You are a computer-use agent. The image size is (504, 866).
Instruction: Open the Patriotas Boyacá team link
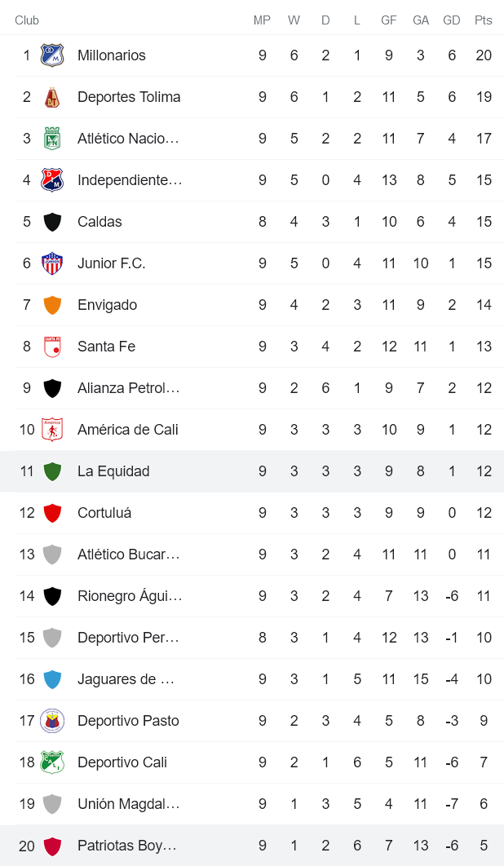pos(126,846)
